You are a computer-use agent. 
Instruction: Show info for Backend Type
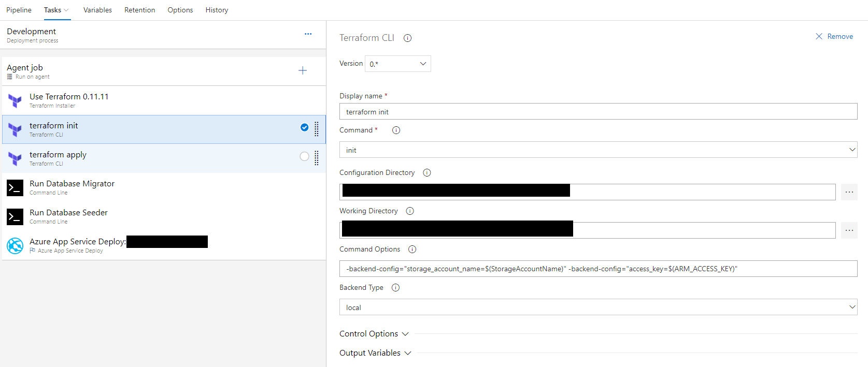396,288
